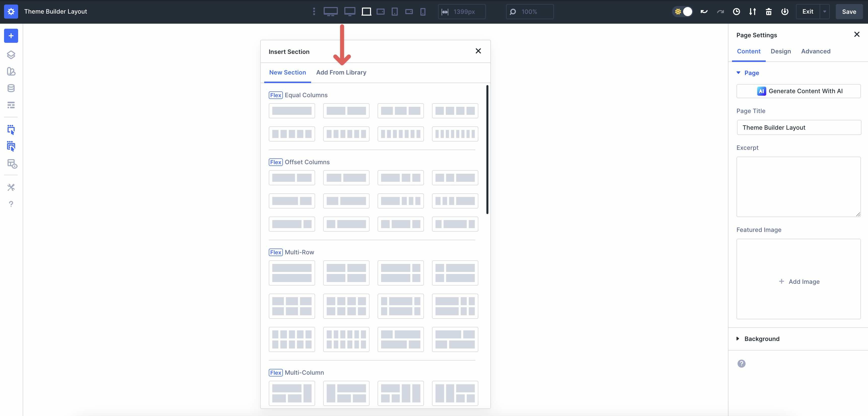Open the Layers view in the sidebar
The width and height of the screenshot is (868, 416).
(11, 55)
